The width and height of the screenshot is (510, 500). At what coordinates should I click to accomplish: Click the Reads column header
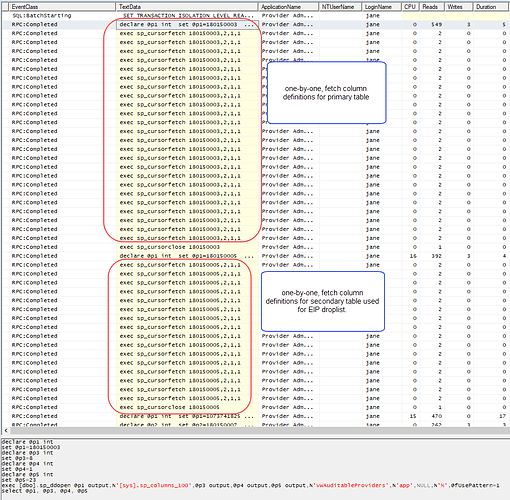click(432, 7)
